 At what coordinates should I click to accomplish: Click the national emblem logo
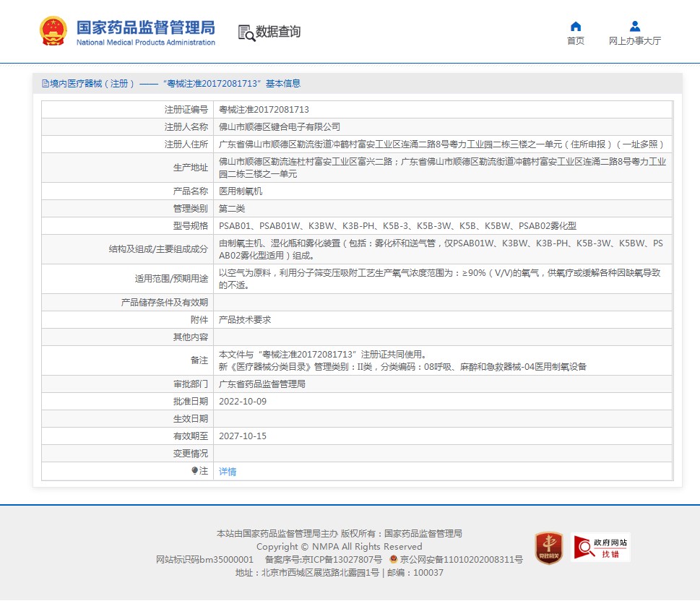(53, 31)
